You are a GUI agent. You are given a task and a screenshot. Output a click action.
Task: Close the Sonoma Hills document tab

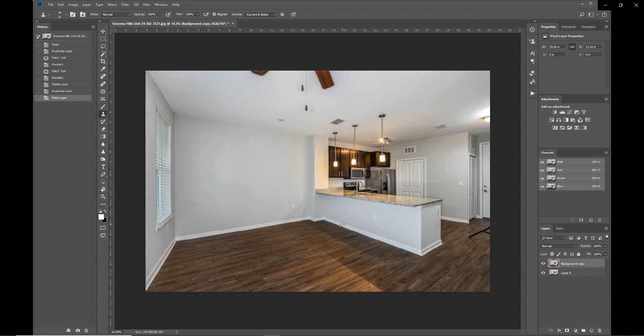pyautogui.click(x=233, y=23)
